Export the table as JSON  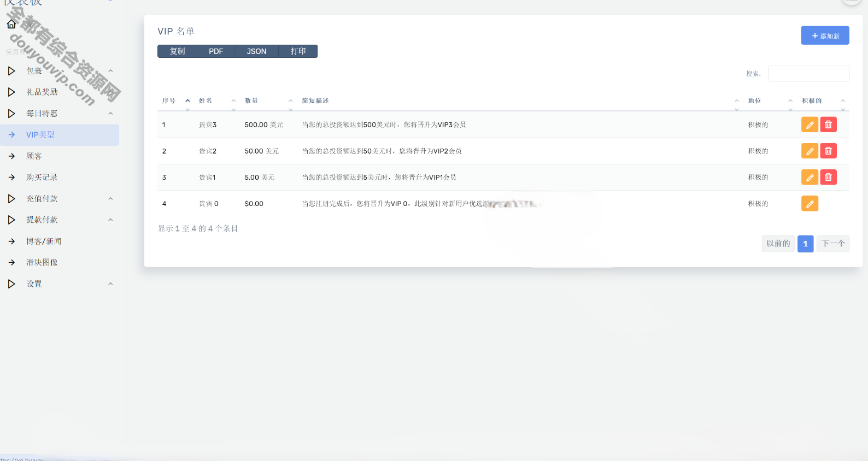[256, 51]
